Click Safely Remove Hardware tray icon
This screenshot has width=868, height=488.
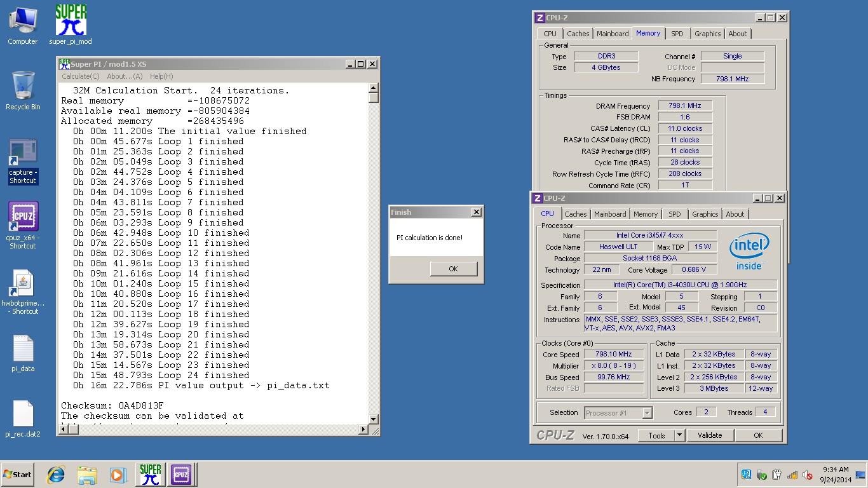click(x=762, y=475)
